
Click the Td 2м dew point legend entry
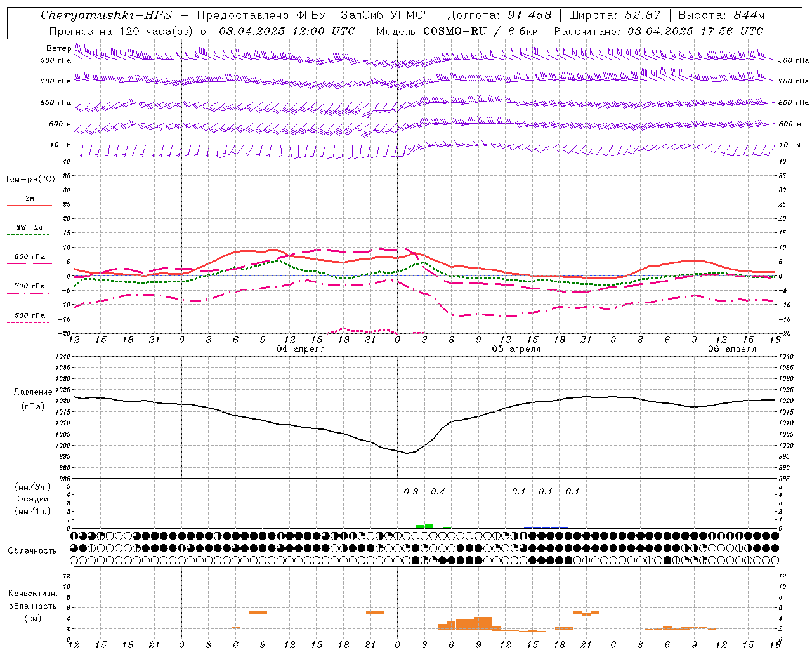point(29,227)
